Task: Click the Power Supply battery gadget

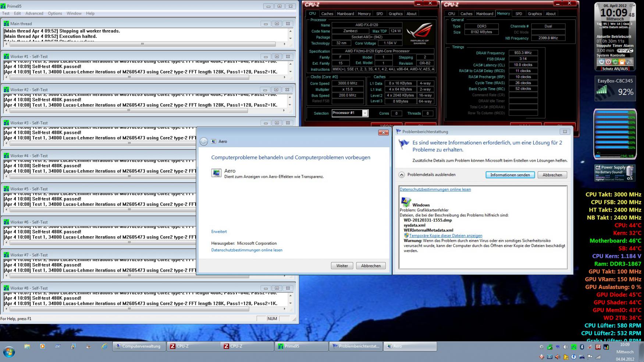Action: pos(615,173)
